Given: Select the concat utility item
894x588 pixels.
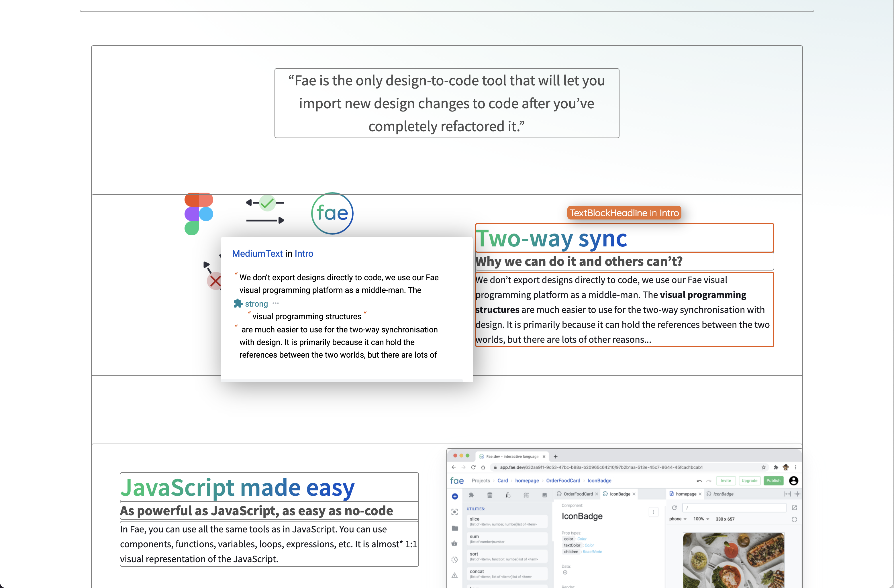Looking at the screenshot, I should click(x=507, y=574).
